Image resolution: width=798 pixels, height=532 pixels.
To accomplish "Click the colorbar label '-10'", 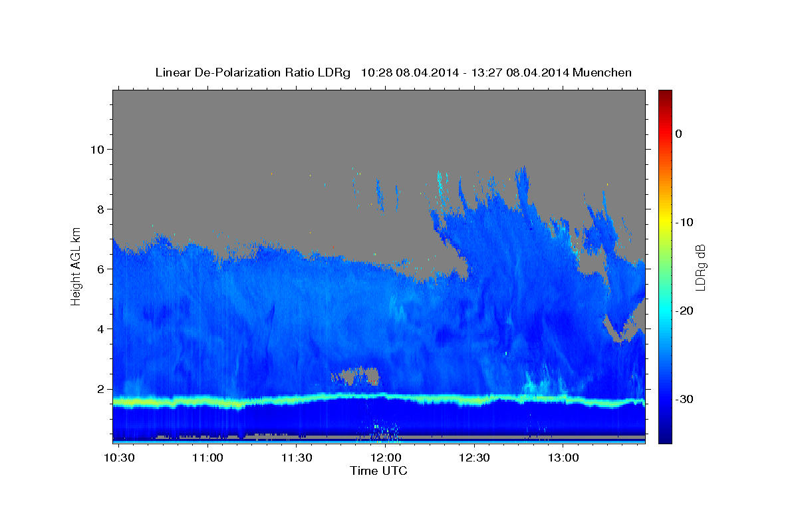I will pyautogui.click(x=685, y=222).
